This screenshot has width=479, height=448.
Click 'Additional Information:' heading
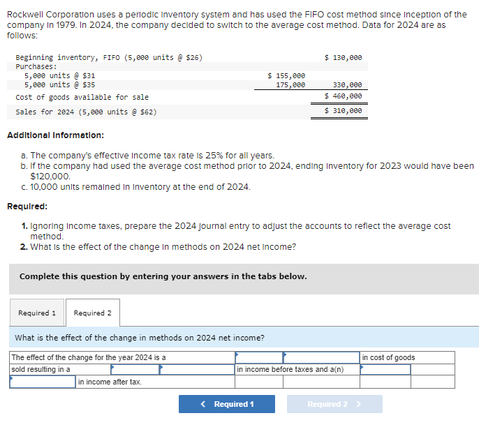tap(56, 135)
